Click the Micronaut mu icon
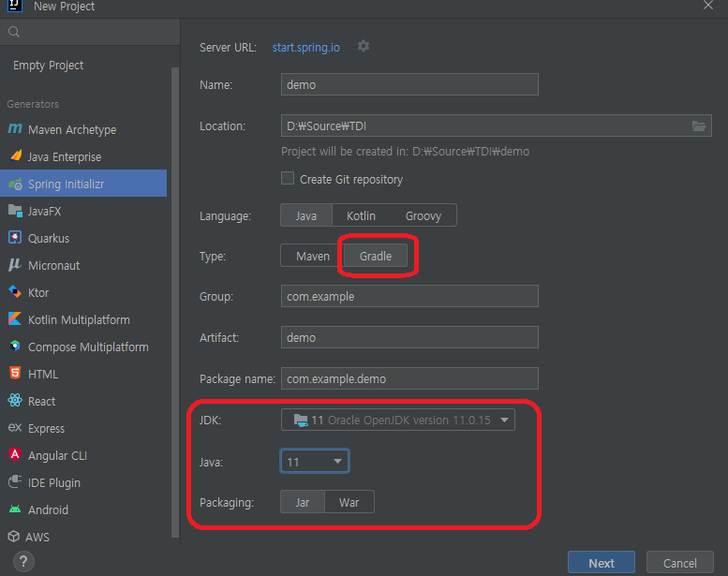 (15, 264)
